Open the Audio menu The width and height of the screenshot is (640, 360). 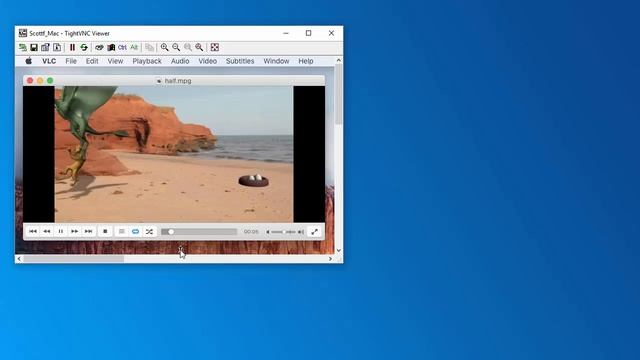pyautogui.click(x=180, y=61)
